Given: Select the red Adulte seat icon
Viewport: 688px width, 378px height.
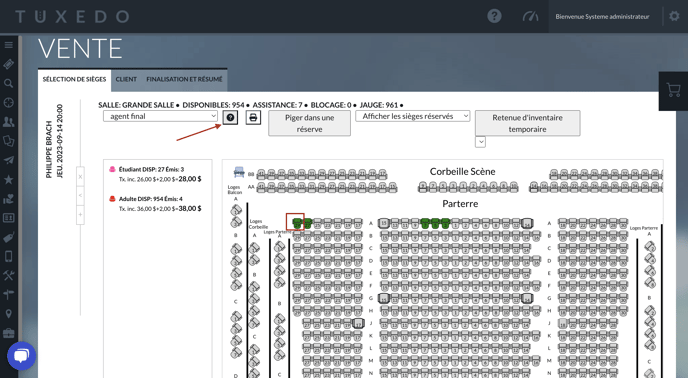Looking at the screenshot, I should [x=112, y=198].
